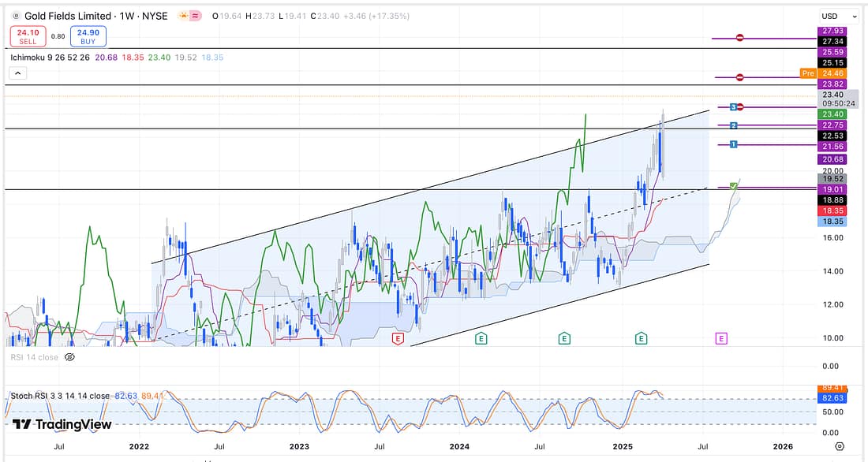868x462 pixels.
Task: Click the topmost red stop alert icon
Action: coord(739,38)
